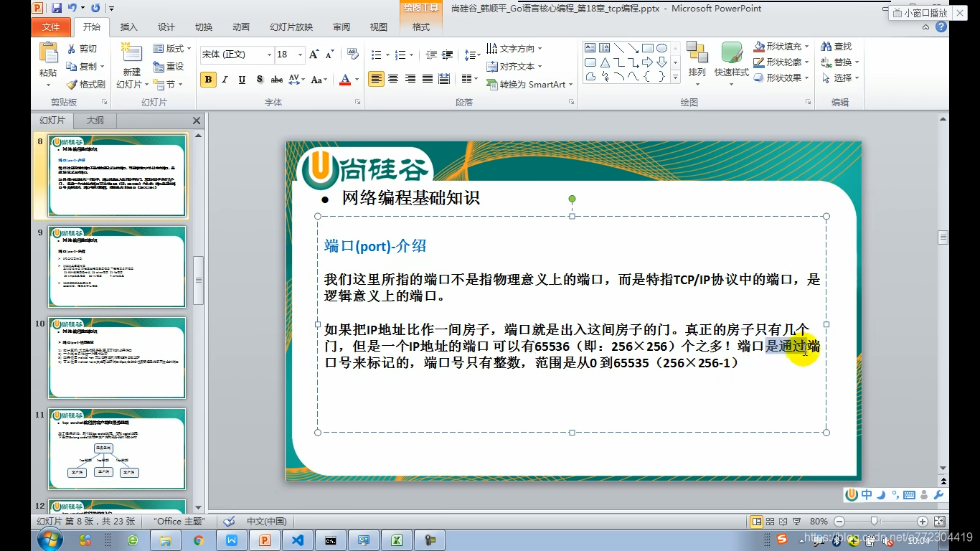980x551 pixels.
Task: Open Chrome from the taskbar
Action: point(199,540)
